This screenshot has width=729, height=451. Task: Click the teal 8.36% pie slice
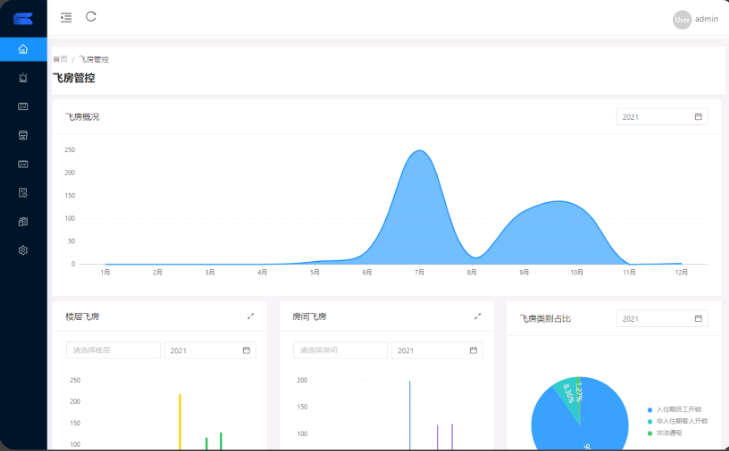(569, 394)
